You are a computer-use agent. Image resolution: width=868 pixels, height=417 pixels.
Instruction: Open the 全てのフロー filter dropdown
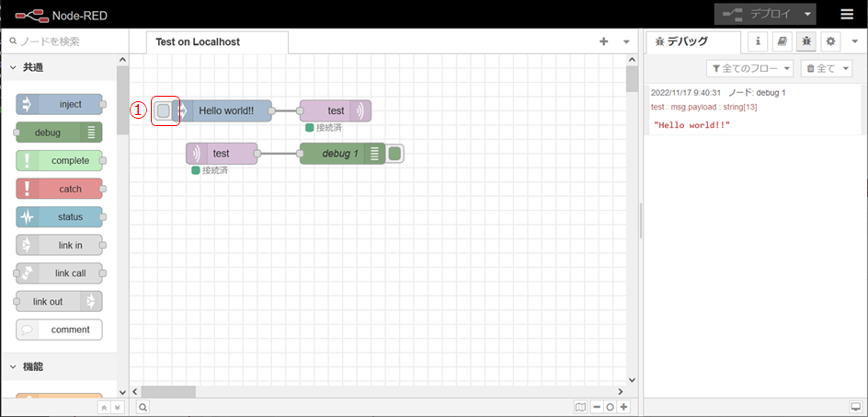click(749, 68)
